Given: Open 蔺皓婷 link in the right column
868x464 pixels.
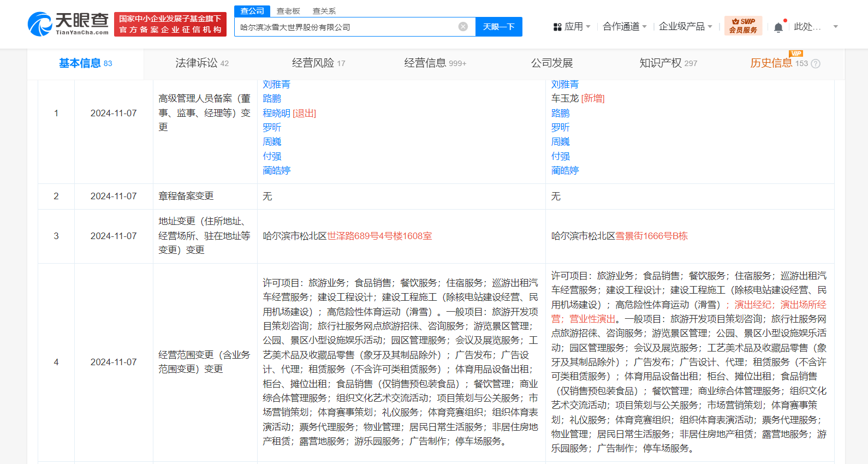Looking at the screenshot, I should [x=565, y=170].
